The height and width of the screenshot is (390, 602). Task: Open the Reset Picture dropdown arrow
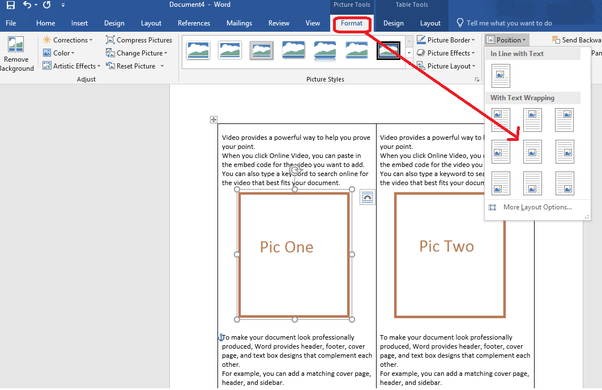coord(162,66)
